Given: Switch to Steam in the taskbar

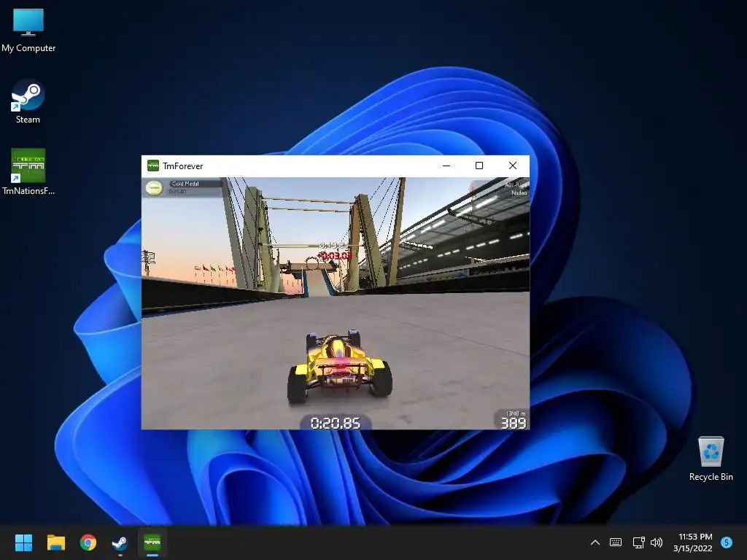Looking at the screenshot, I should tap(120, 542).
